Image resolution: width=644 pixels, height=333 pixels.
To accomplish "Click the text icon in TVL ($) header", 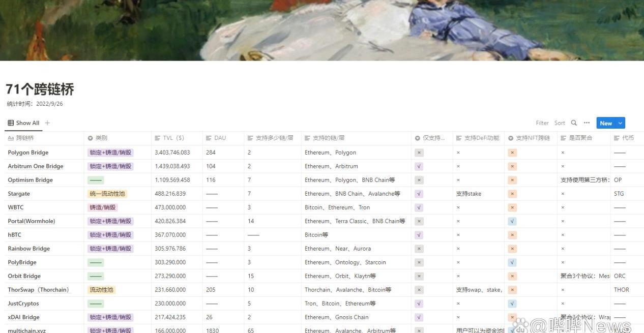I will [x=157, y=138].
